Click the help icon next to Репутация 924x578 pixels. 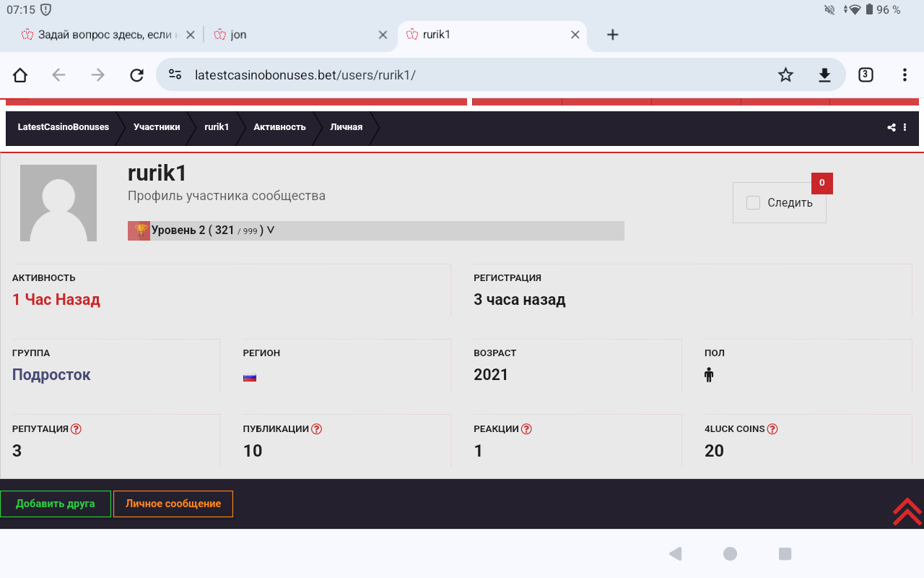pos(77,429)
